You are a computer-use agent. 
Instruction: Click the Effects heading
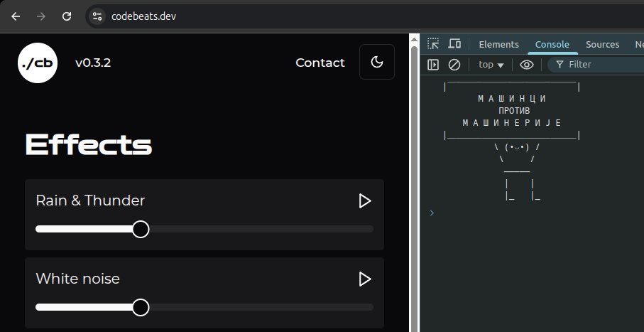[89, 145]
